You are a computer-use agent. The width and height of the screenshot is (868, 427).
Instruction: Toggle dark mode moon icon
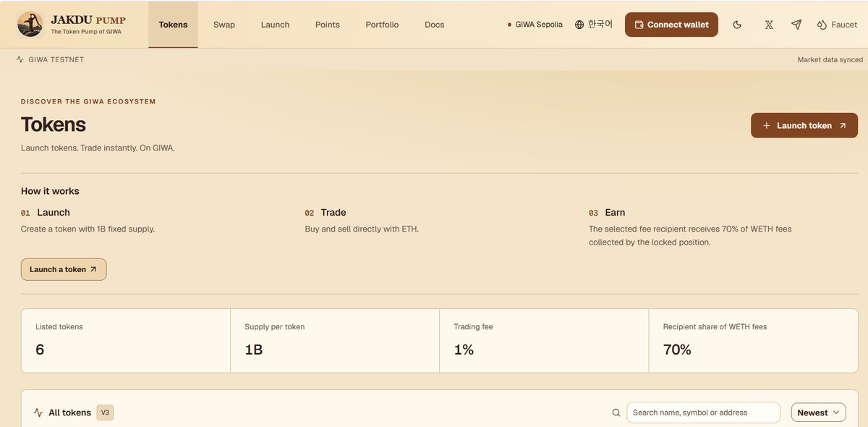pyautogui.click(x=737, y=25)
